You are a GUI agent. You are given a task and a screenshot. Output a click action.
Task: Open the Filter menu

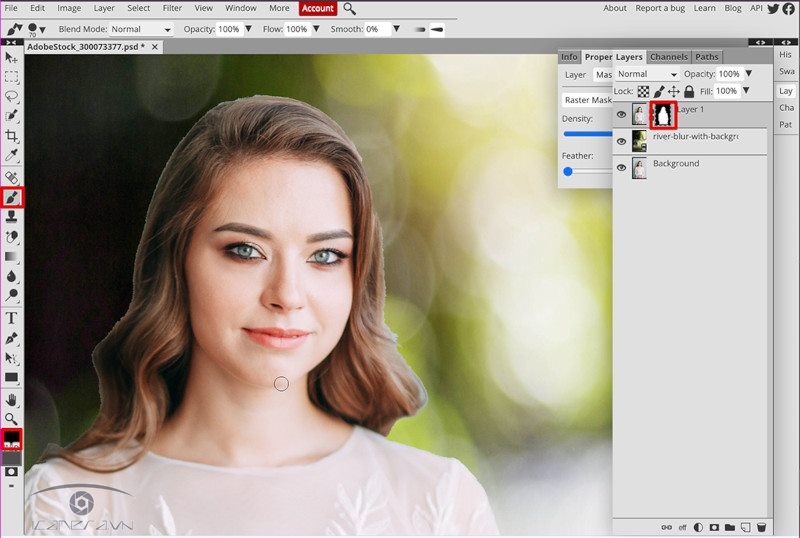172,8
